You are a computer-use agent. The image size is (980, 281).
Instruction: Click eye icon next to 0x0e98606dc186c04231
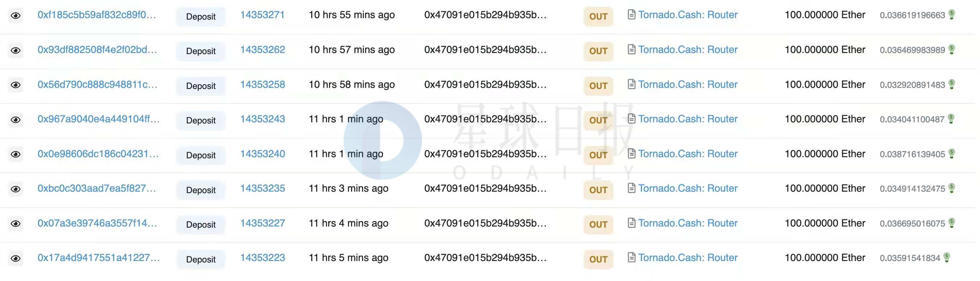coord(16,154)
